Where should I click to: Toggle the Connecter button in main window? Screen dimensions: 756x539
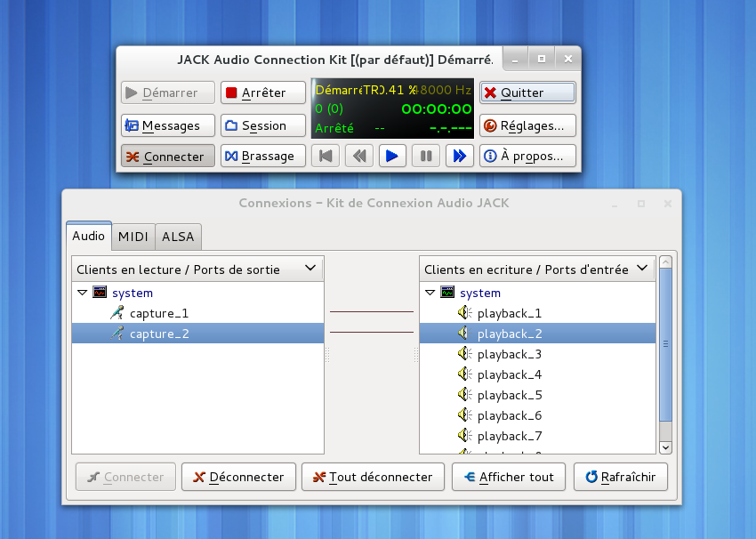pos(168,157)
